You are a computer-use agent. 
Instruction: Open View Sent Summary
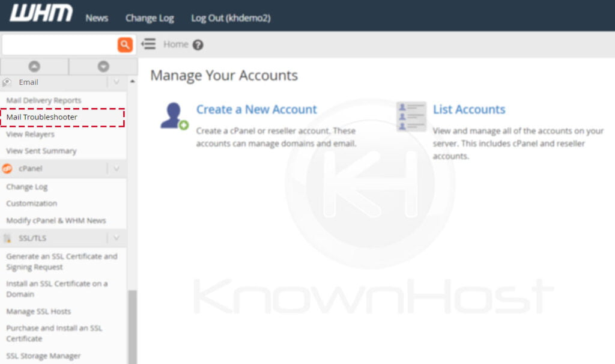tap(41, 151)
